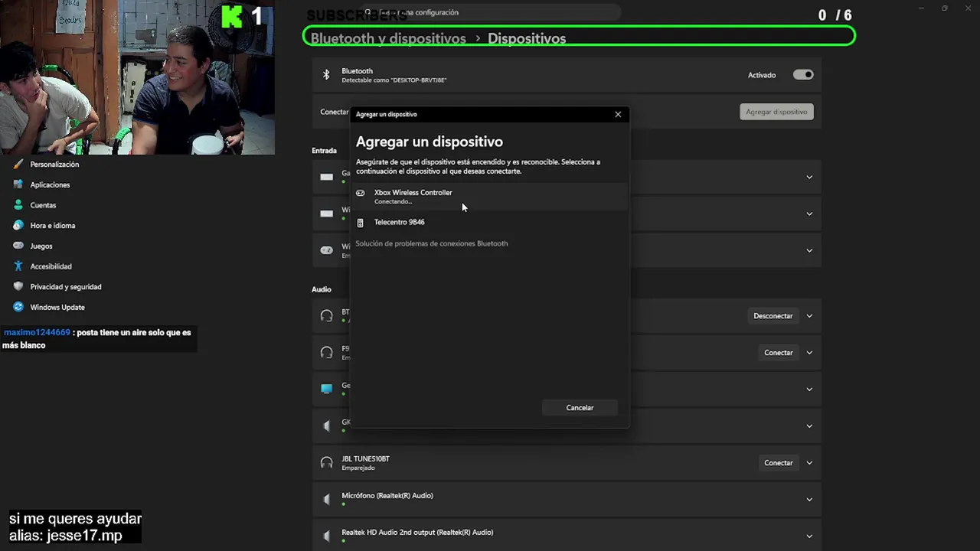Click the Accesibilidad figure icon
Image resolution: width=980 pixels, height=551 pixels.
pos(18,266)
